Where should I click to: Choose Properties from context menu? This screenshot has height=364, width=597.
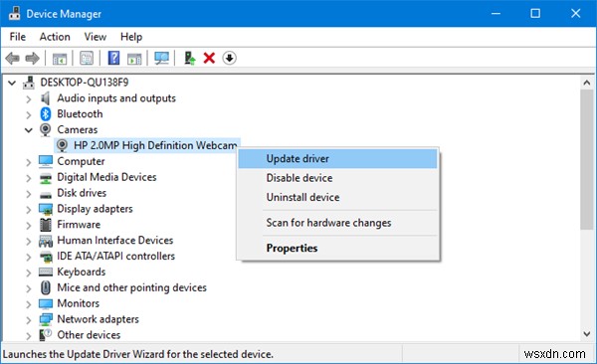pos(337,249)
